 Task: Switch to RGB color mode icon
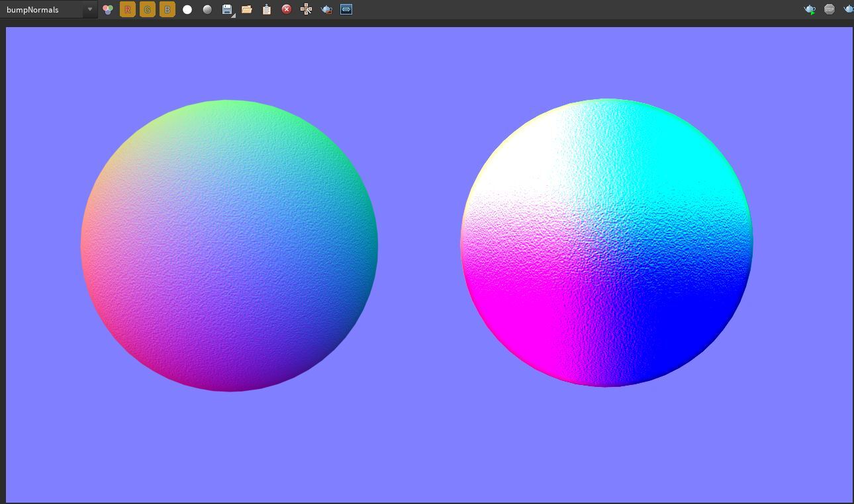[107, 9]
